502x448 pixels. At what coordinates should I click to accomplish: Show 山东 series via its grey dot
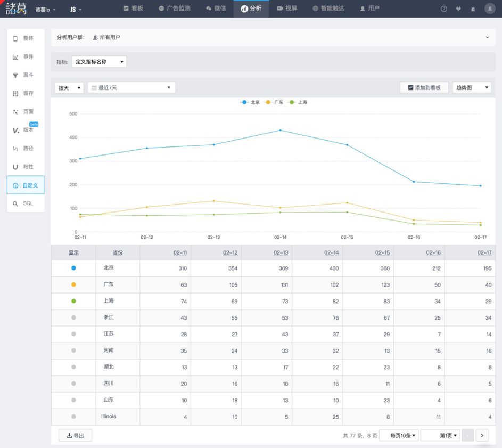click(73, 400)
